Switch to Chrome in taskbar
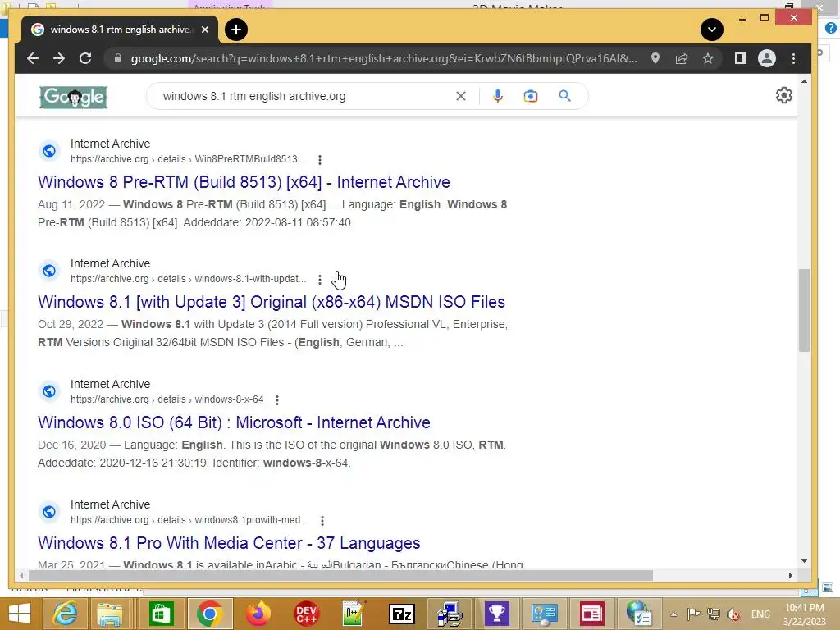 point(209,614)
